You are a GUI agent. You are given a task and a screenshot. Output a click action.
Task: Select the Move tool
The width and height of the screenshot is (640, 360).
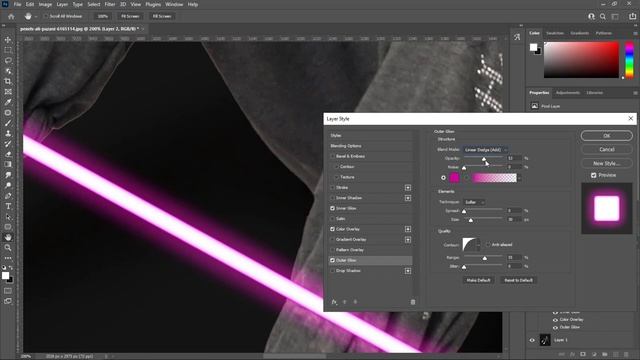(8, 40)
